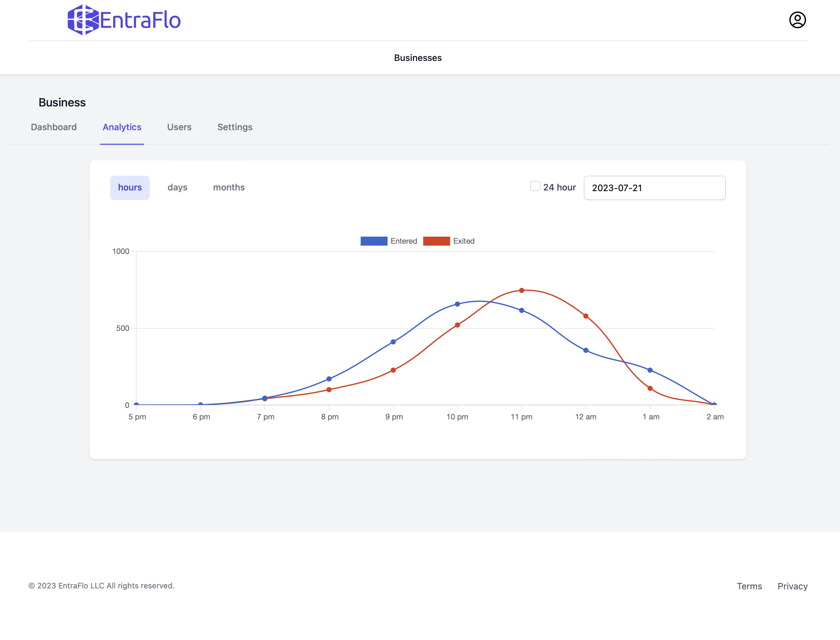Open the user account profile icon

click(797, 20)
